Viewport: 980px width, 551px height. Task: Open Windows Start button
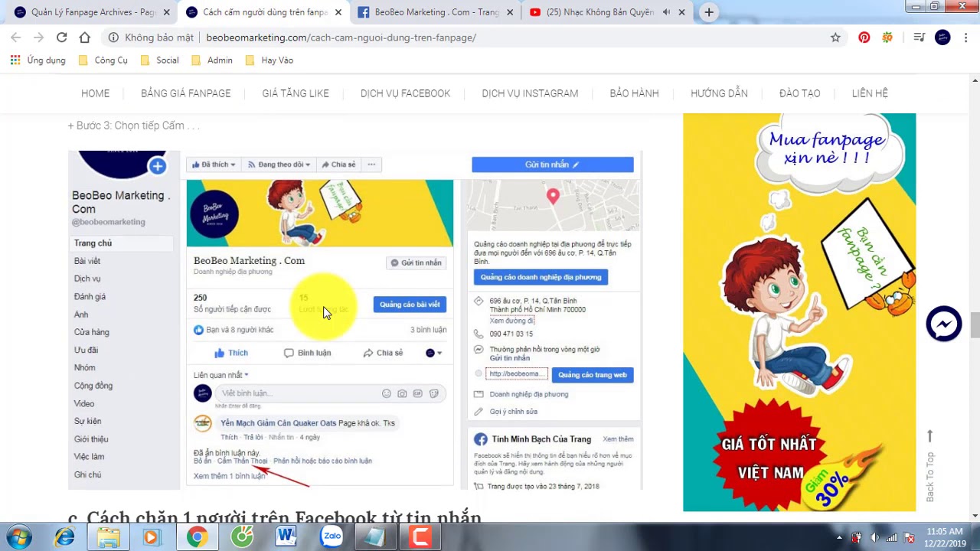coord(19,537)
